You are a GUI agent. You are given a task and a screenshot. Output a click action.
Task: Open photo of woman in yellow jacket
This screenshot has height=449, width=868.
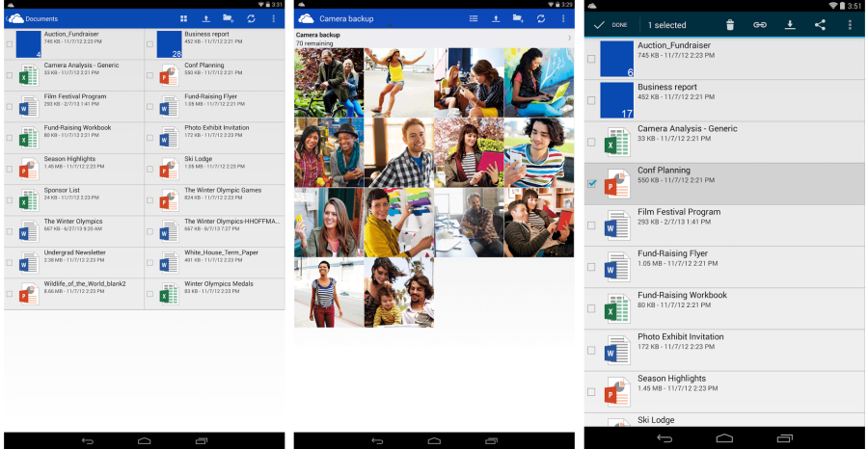tap(398, 223)
